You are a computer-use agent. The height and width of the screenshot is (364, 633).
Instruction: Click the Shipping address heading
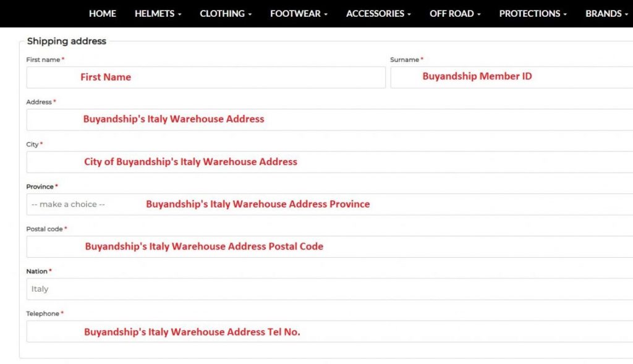tap(67, 41)
